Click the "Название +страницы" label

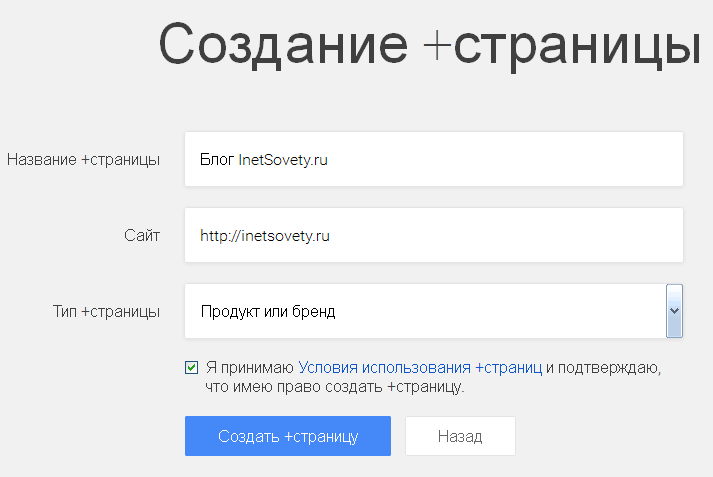pyautogui.click(x=83, y=160)
